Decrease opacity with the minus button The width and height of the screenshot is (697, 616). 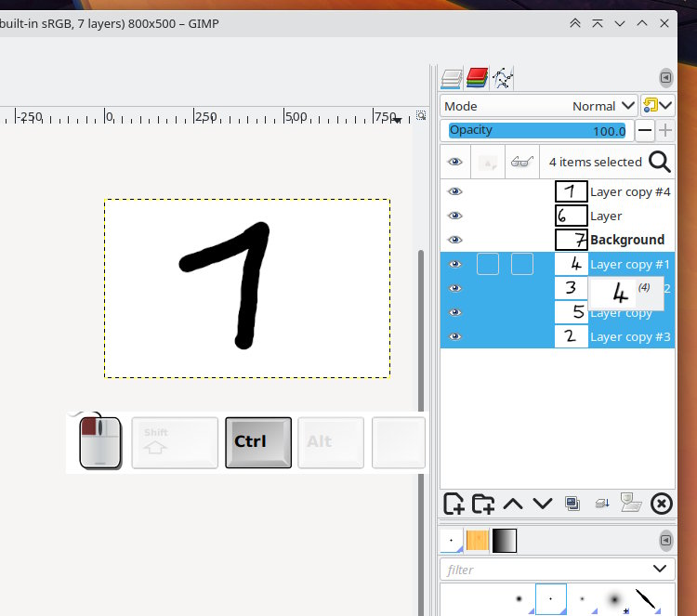645,131
